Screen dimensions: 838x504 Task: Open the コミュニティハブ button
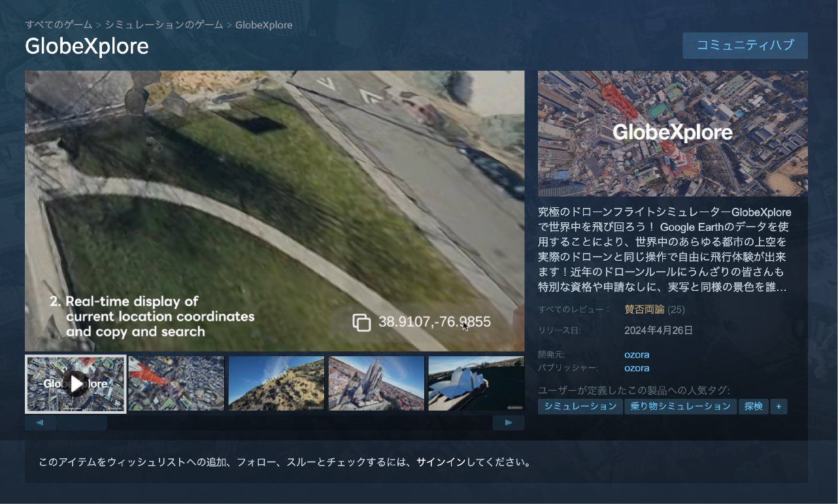point(745,46)
